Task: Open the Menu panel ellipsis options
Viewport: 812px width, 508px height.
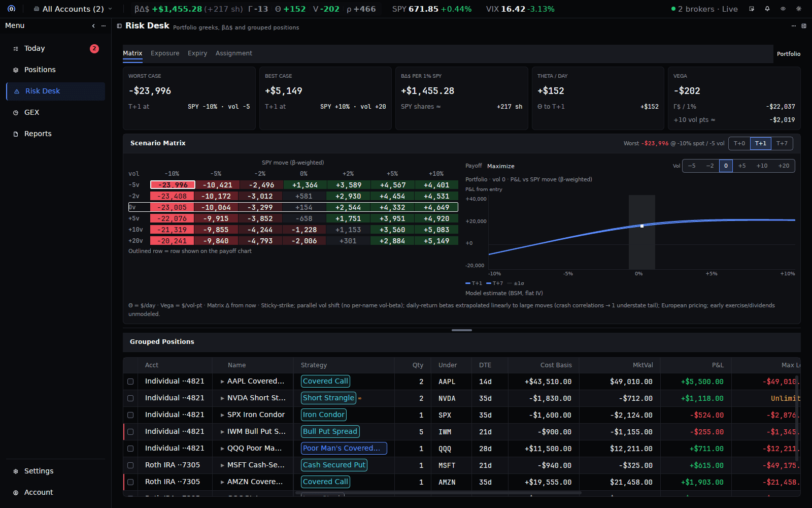Action: click(104, 25)
